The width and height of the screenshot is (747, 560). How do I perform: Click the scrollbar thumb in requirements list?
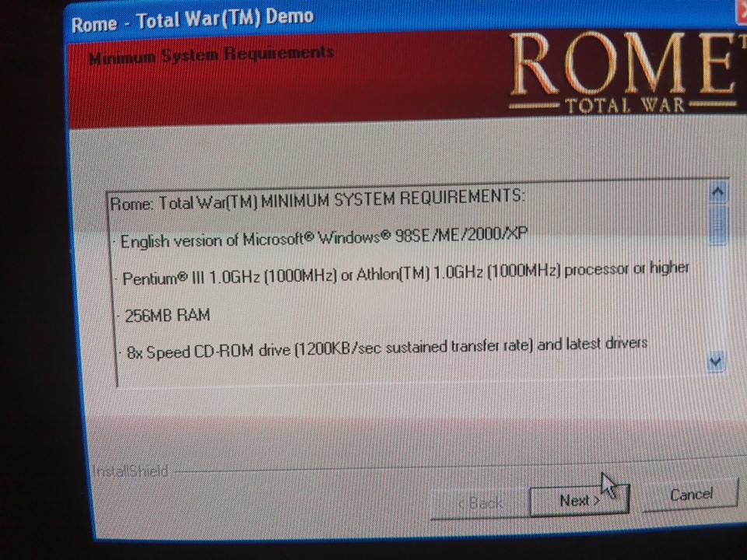click(718, 224)
